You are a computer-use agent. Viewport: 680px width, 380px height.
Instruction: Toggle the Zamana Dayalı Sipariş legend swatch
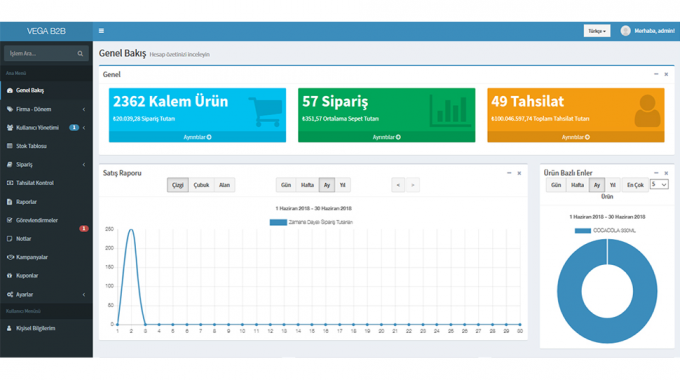tap(278, 222)
